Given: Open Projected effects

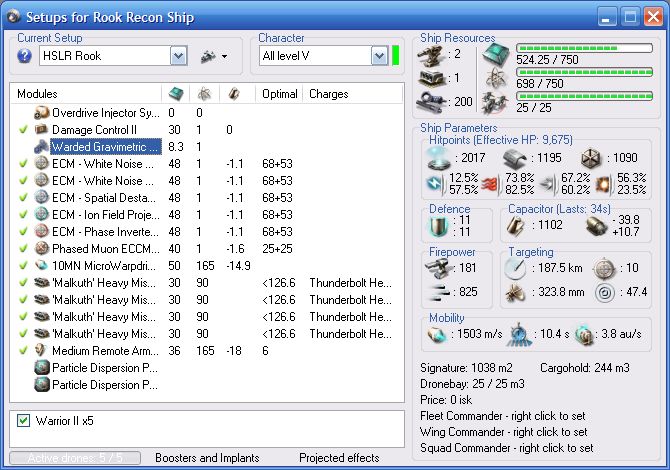Looking at the screenshot, I should pos(339,458).
